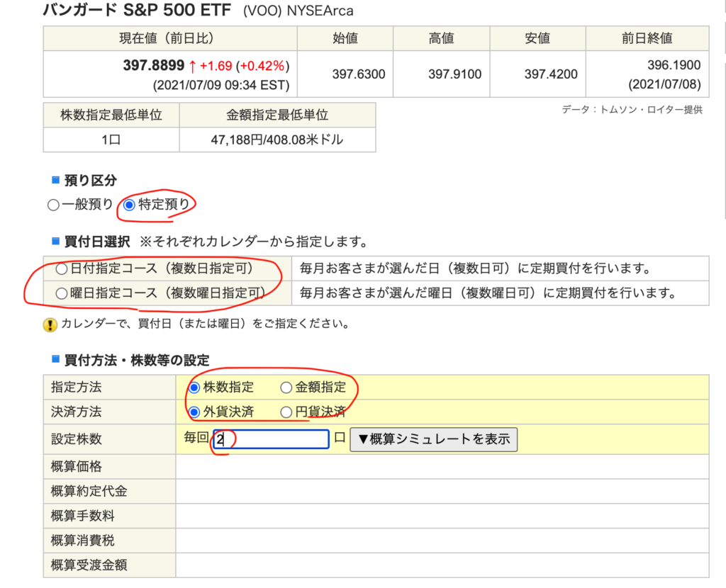Click the high price 397.9100

click(454, 74)
